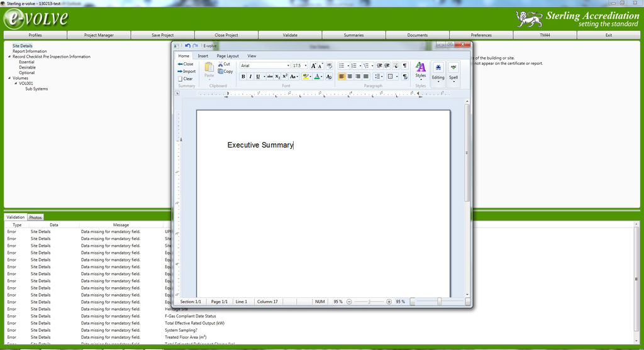
Task: Select the Home ribbon tab
Action: point(184,56)
